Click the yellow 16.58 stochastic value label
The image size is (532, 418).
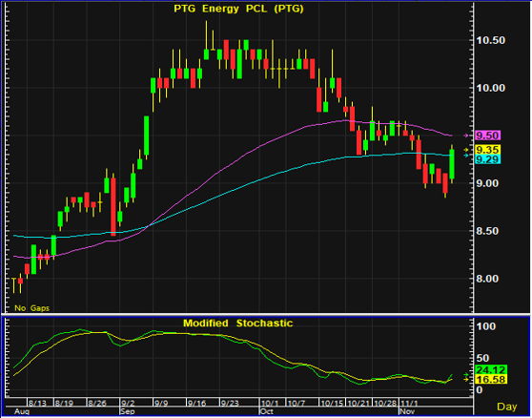491,379
